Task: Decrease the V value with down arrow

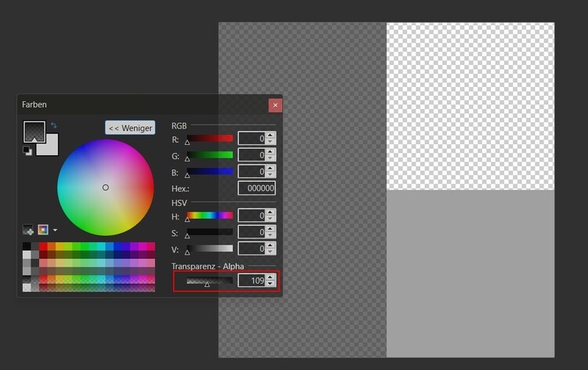Action: pos(270,251)
